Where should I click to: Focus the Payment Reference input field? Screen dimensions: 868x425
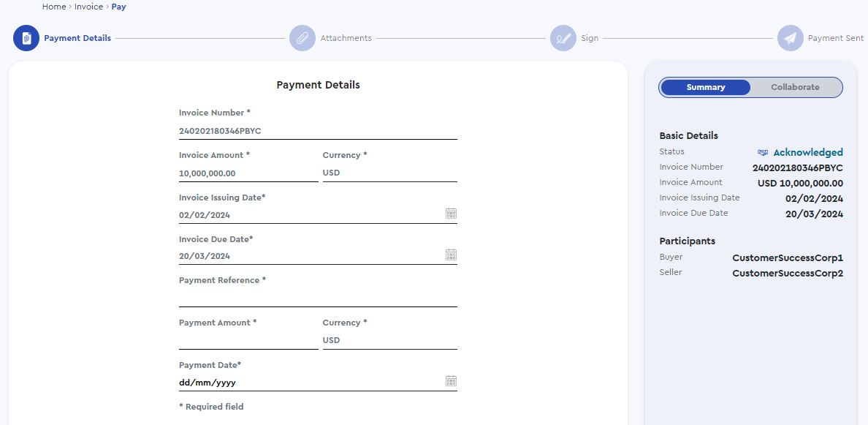tap(318, 298)
